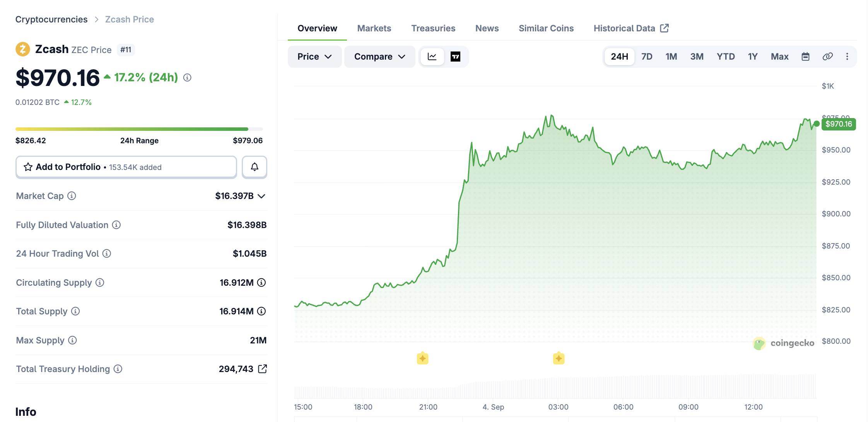Select 1M time range
The height and width of the screenshot is (422, 868).
click(x=671, y=57)
